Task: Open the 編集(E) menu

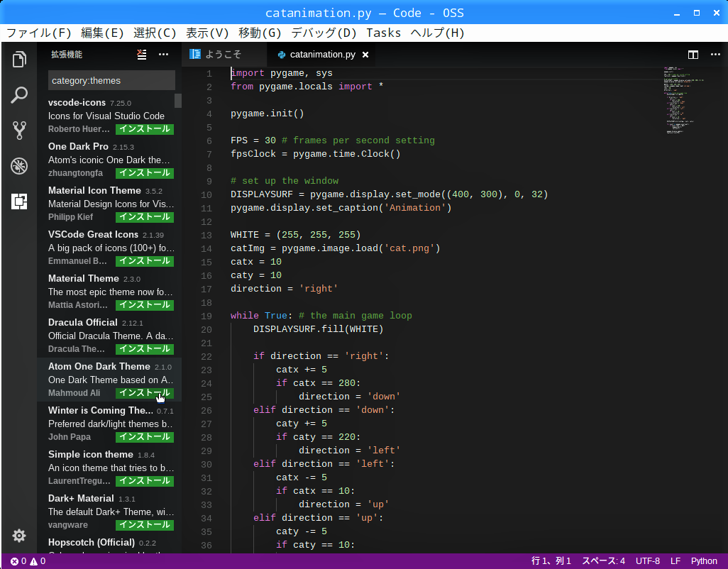Action: [x=102, y=33]
